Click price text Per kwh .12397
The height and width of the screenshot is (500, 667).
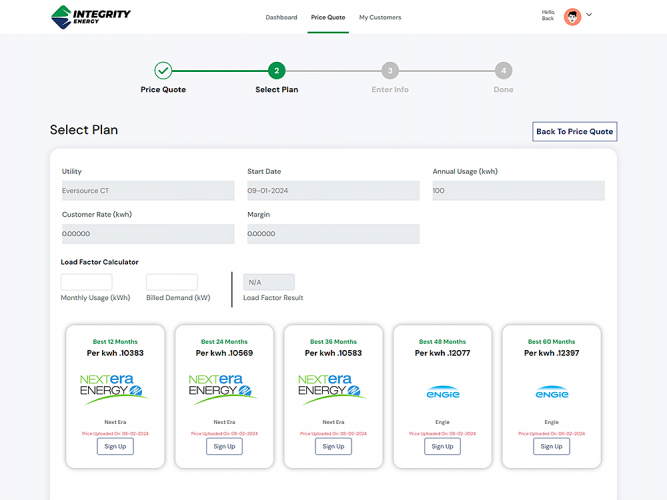pos(551,353)
